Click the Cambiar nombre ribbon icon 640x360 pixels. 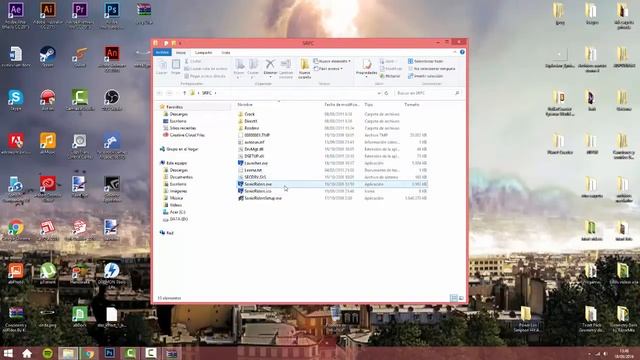coord(286,69)
